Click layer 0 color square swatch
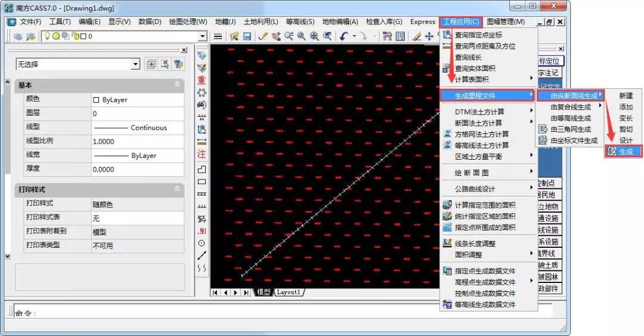Screen dimensions: 644x336 click(83, 36)
